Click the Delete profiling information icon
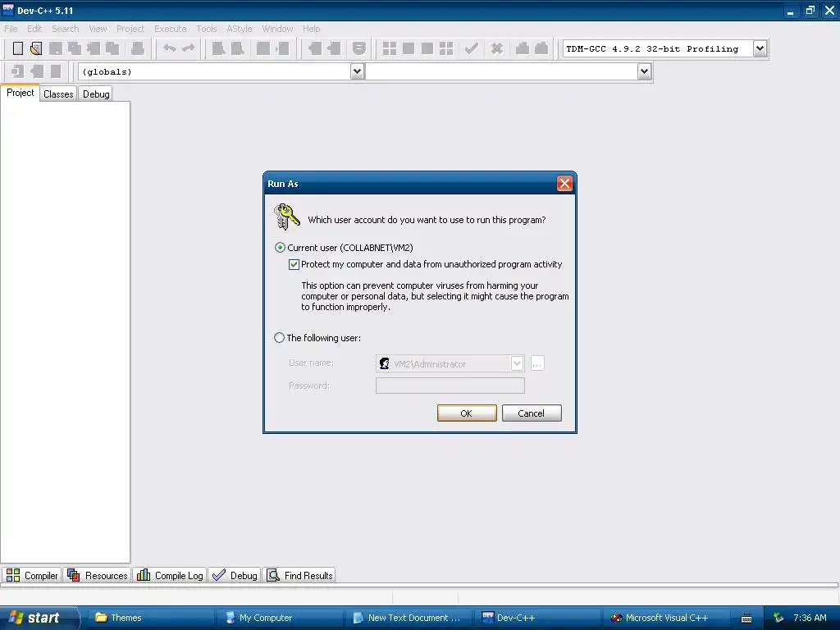 541,48
